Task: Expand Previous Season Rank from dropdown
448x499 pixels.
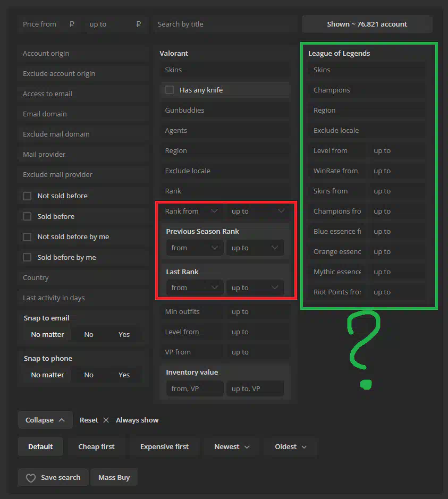Action: (195, 248)
